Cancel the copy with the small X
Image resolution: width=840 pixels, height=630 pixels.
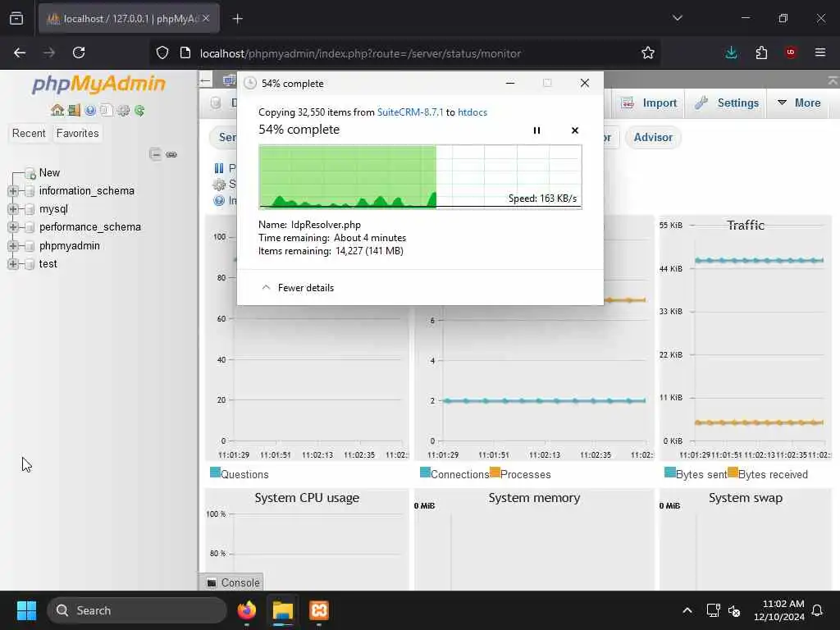[x=575, y=130]
